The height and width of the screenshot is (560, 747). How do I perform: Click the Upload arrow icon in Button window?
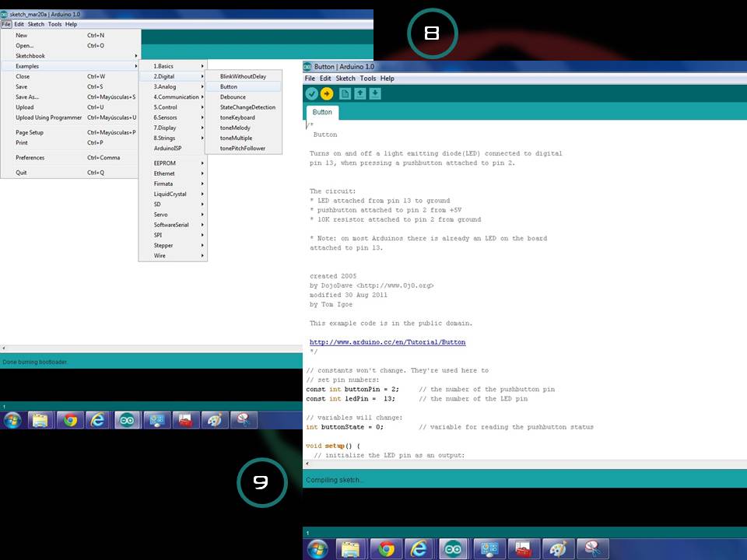click(x=327, y=94)
